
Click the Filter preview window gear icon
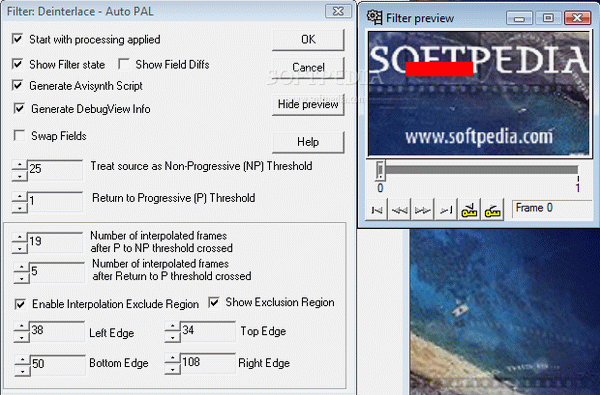pos(374,17)
